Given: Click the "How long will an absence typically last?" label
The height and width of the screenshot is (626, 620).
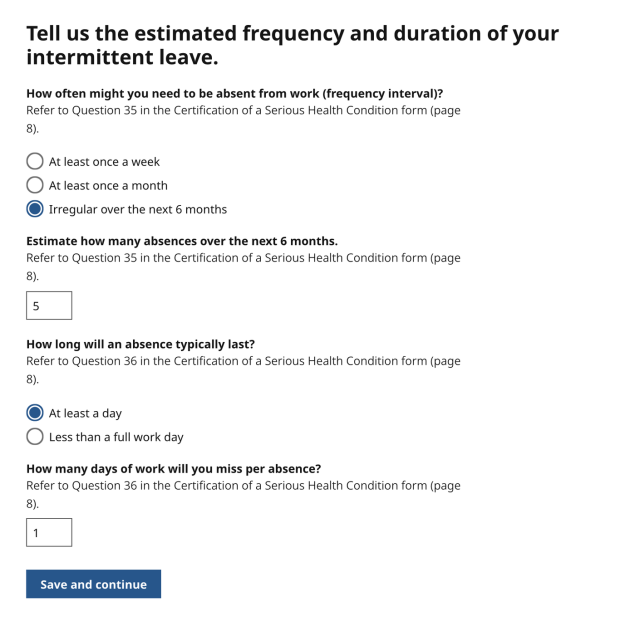Looking at the screenshot, I should point(140,344).
